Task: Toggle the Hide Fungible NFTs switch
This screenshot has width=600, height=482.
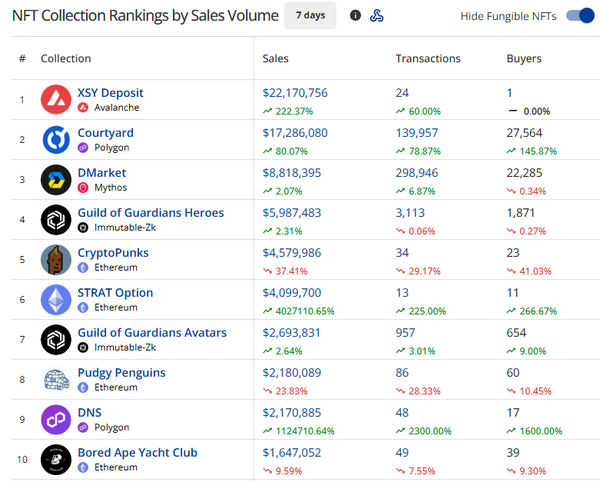Action: point(580,16)
